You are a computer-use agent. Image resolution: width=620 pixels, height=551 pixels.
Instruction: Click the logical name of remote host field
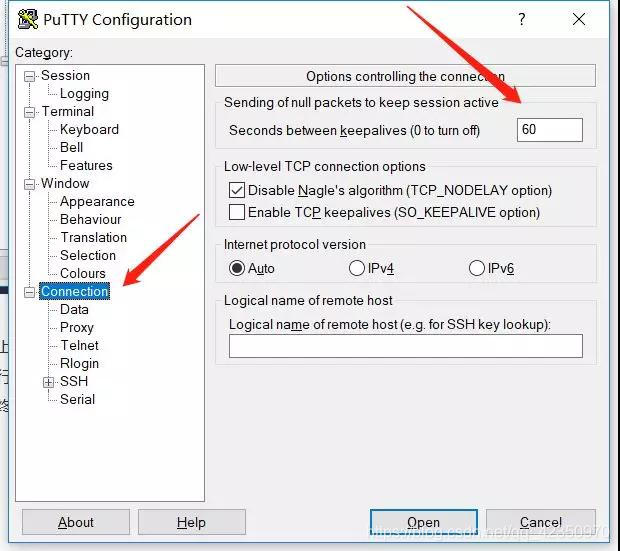click(406, 346)
